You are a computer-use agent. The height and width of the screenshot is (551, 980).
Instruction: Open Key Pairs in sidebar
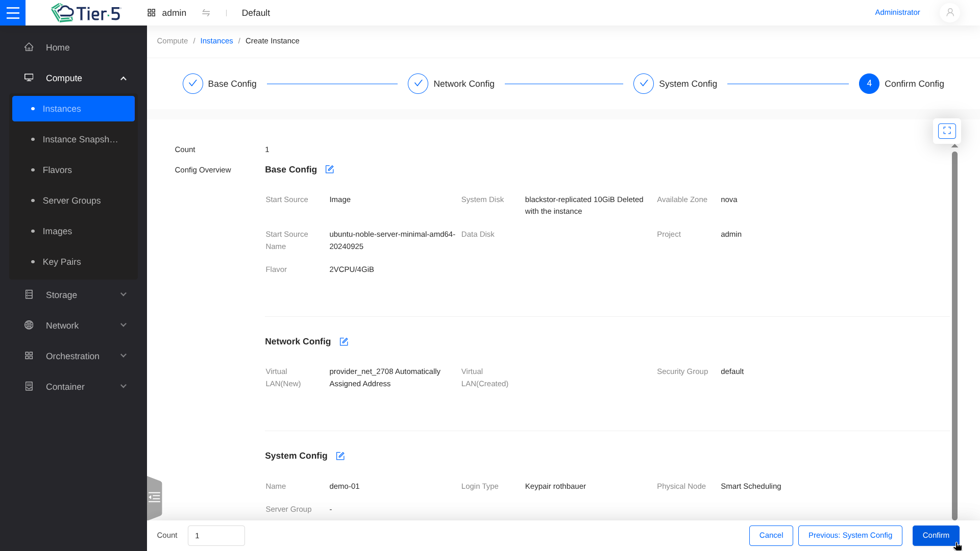point(62,262)
